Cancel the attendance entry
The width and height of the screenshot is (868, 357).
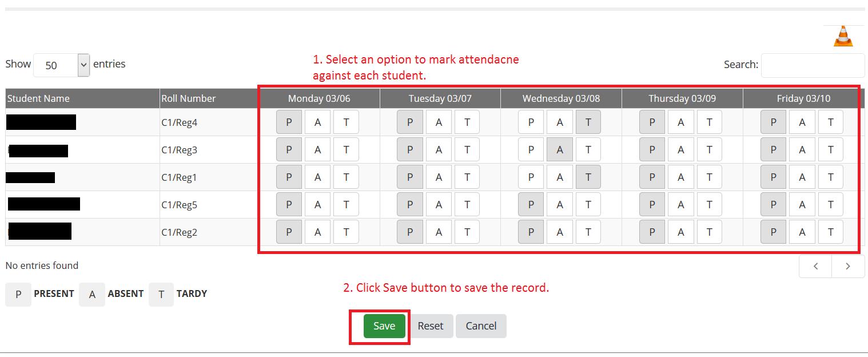point(481,326)
